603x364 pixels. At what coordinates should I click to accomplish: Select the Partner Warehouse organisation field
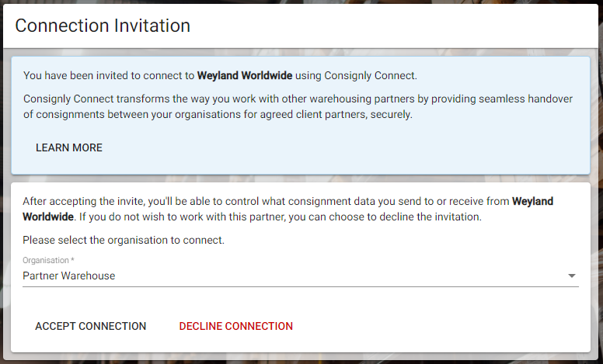pyautogui.click(x=301, y=276)
